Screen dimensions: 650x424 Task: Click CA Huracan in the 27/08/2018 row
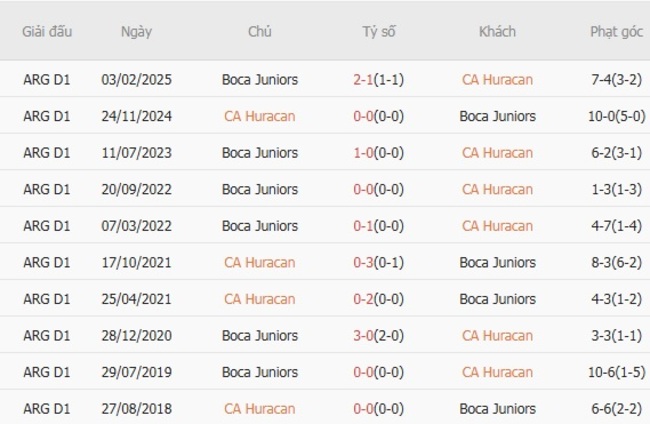(x=259, y=409)
